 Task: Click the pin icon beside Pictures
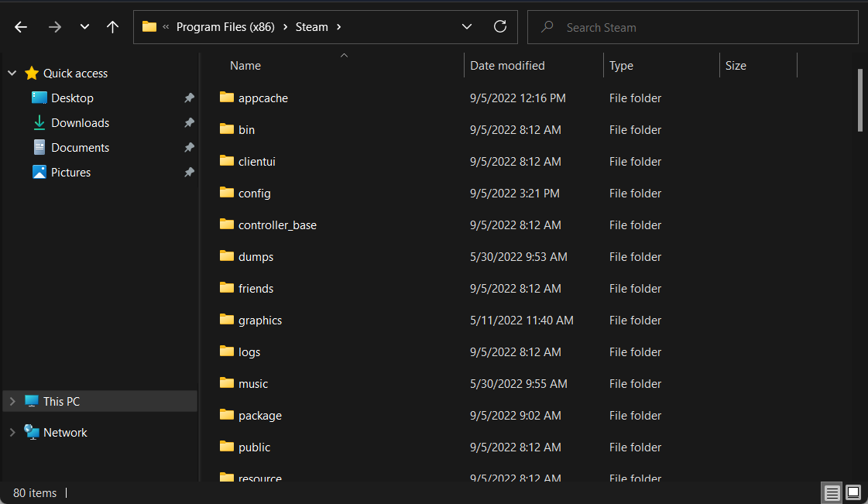tap(190, 173)
